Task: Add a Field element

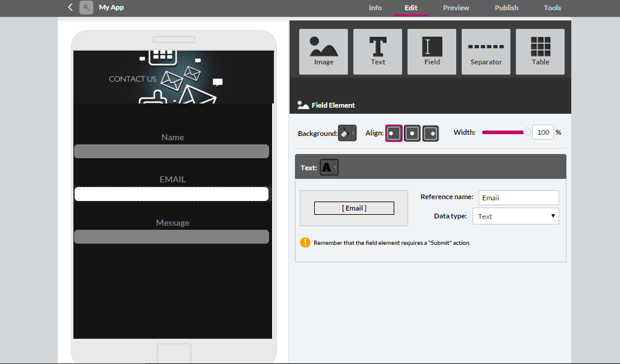Action: tap(432, 51)
